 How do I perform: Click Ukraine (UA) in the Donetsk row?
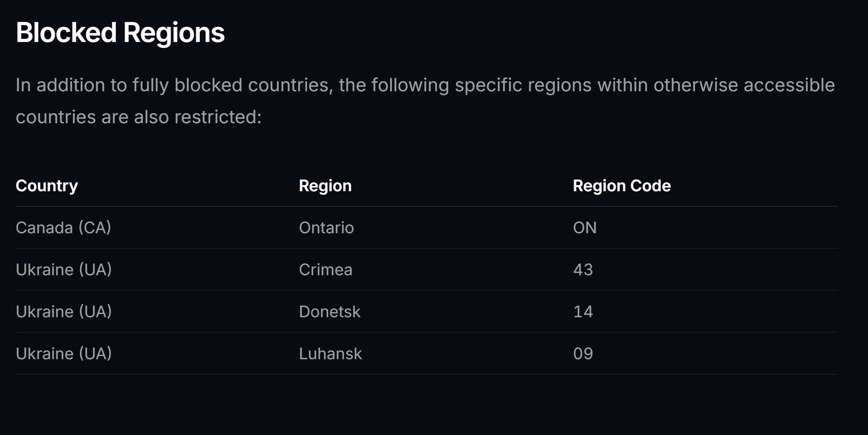coord(63,311)
